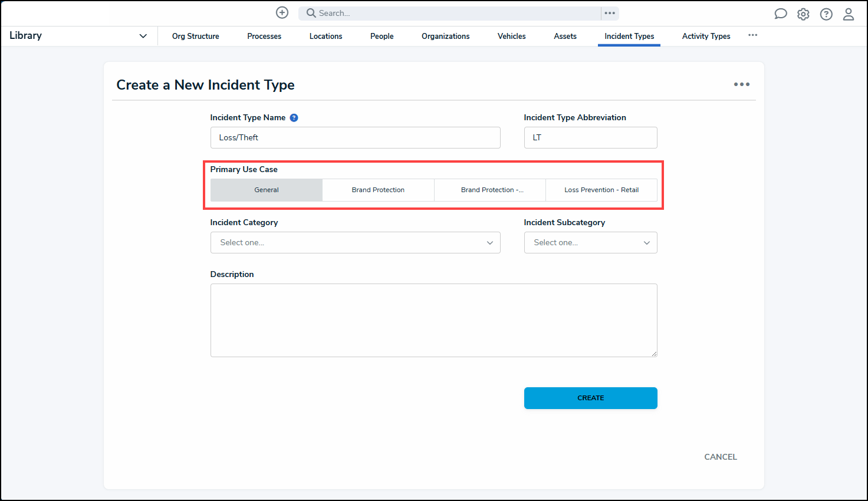Expand the Incident Subcategory dropdown
868x501 pixels.
coord(590,243)
